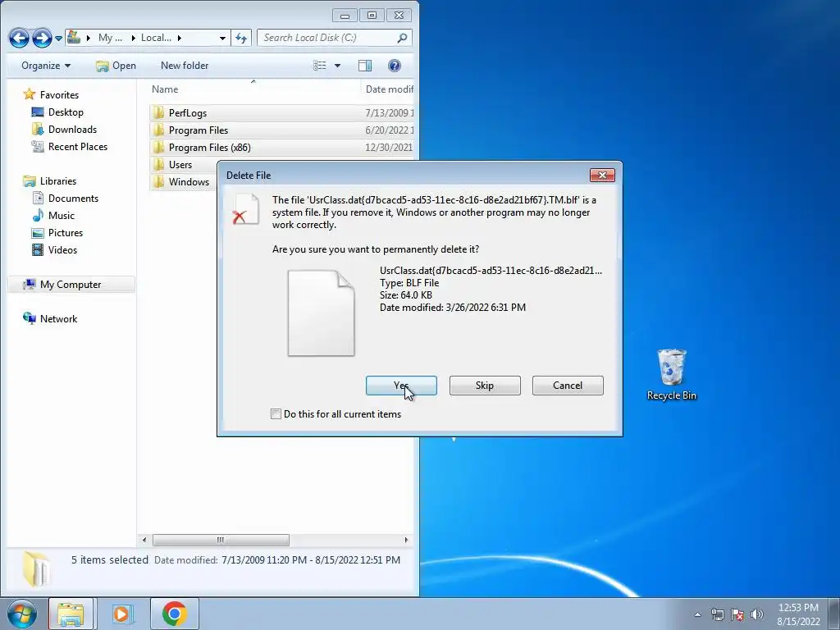Click the Explorer Forward navigation arrow

43,38
